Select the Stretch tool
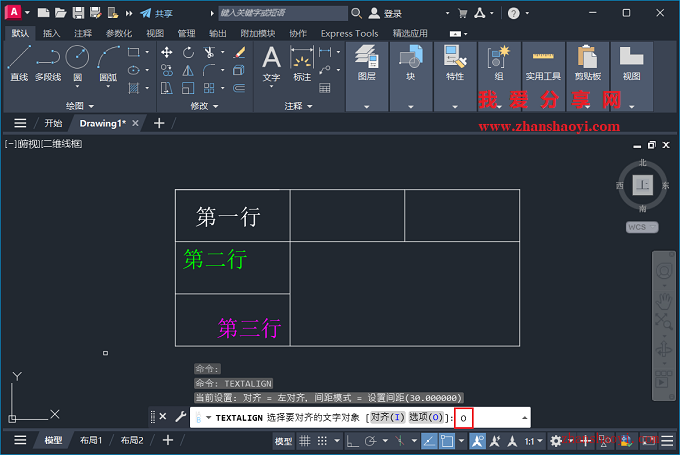The height and width of the screenshot is (455, 680). [x=167, y=88]
